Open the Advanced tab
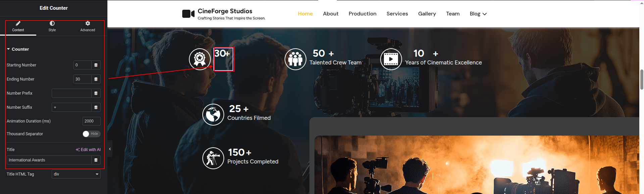644x194 pixels. (x=88, y=26)
